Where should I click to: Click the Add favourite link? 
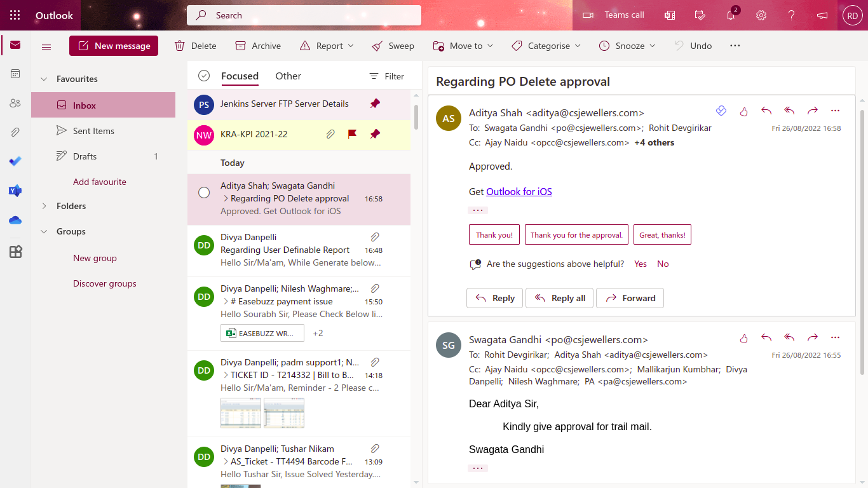click(100, 182)
